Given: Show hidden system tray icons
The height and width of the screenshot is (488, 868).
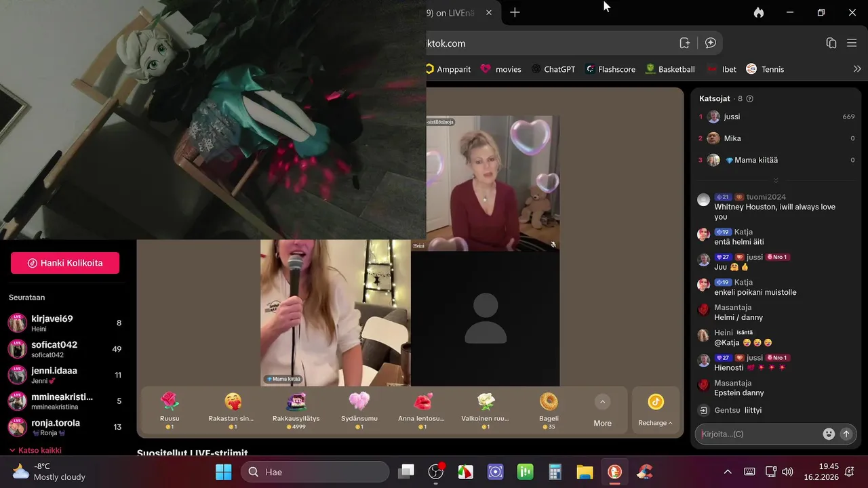Looking at the screenshot, I should (728, 472).
